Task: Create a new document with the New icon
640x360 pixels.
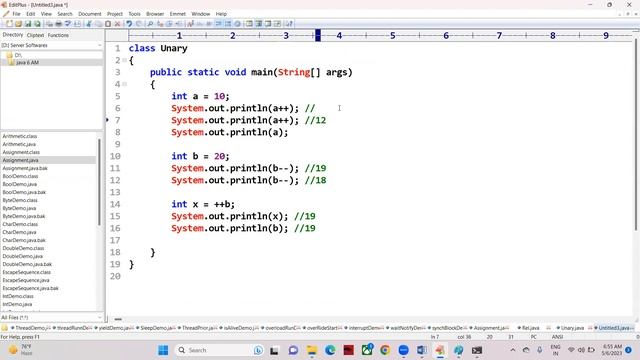Action: [9, 24]
